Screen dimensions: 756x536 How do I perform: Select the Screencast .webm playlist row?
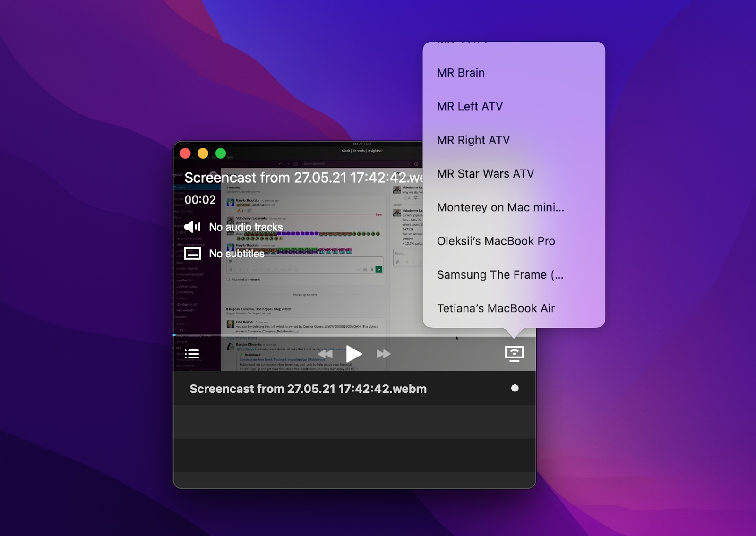coord(354,388)
